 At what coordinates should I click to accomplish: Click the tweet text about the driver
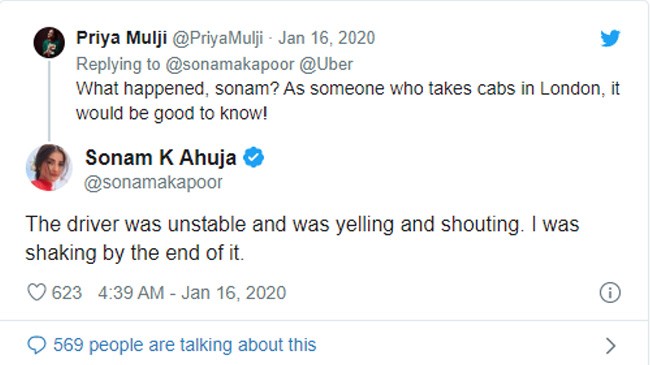pyautogui.click(x=302, y=238)
